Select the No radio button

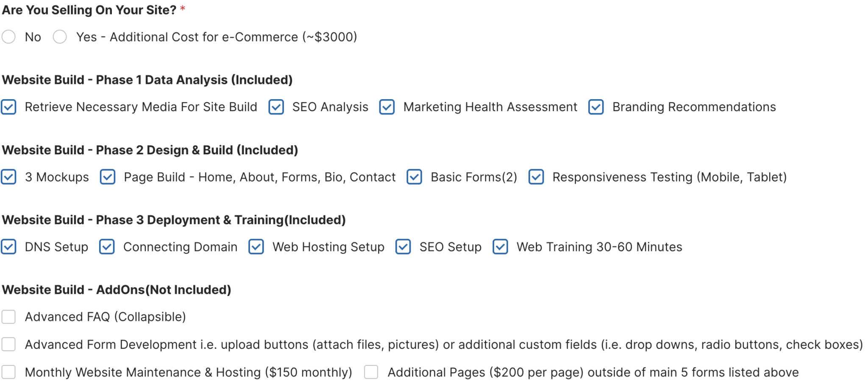coord(8,37)
